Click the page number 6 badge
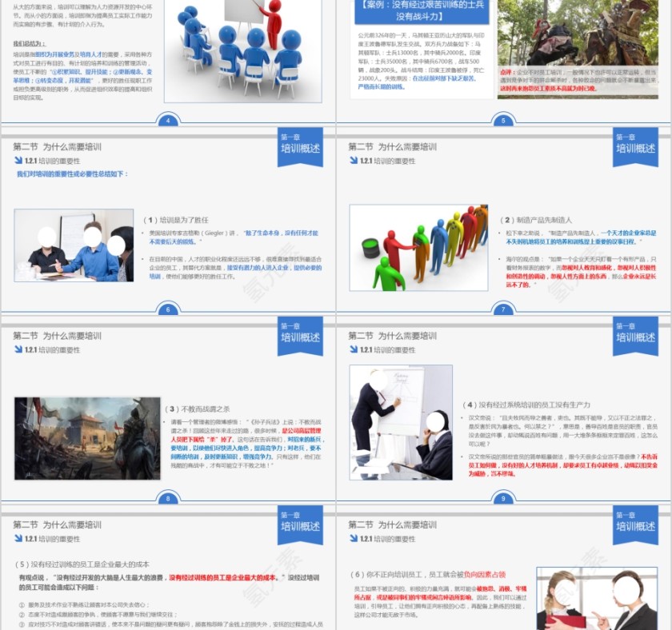 168,309
